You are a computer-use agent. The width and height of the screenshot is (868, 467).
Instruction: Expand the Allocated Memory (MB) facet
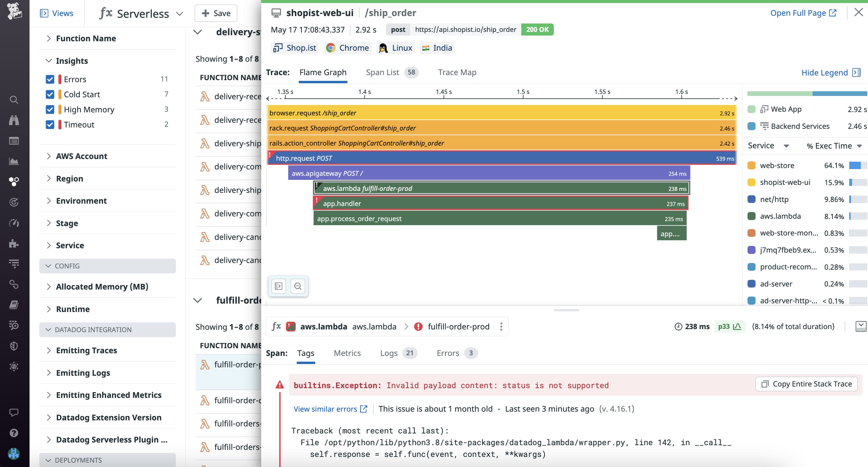[x=102, y=287]
